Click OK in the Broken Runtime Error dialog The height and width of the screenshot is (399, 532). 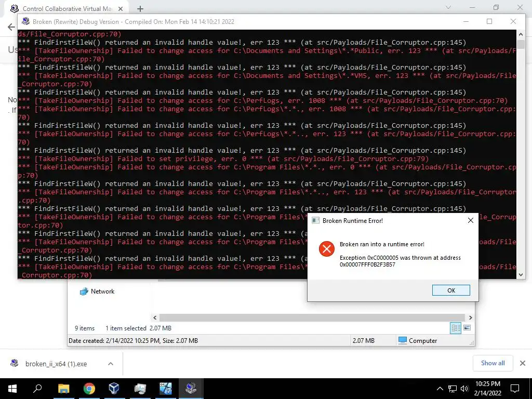[451, 290]
